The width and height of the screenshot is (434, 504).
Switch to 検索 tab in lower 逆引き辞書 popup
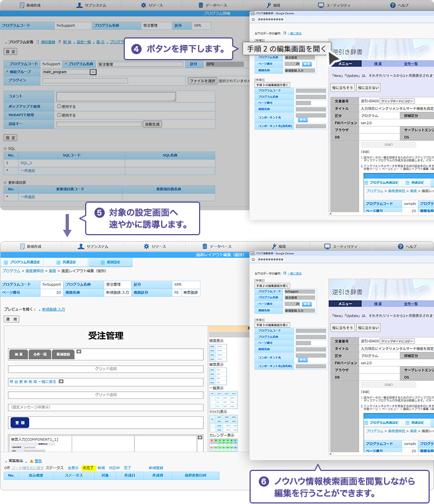378,303
